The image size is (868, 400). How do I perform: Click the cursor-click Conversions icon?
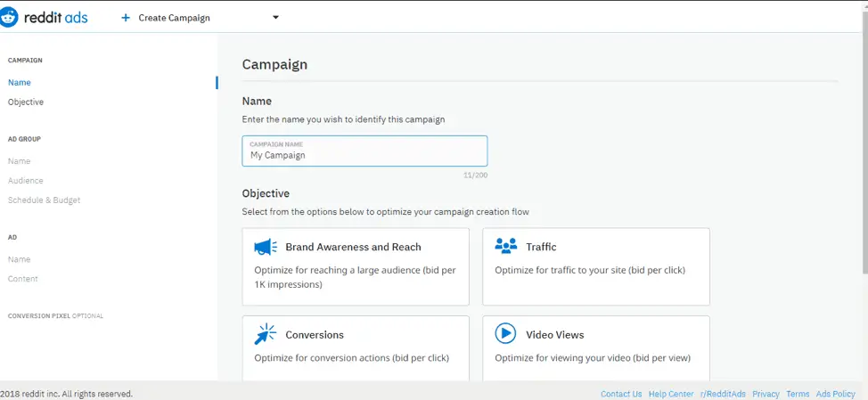265,334
